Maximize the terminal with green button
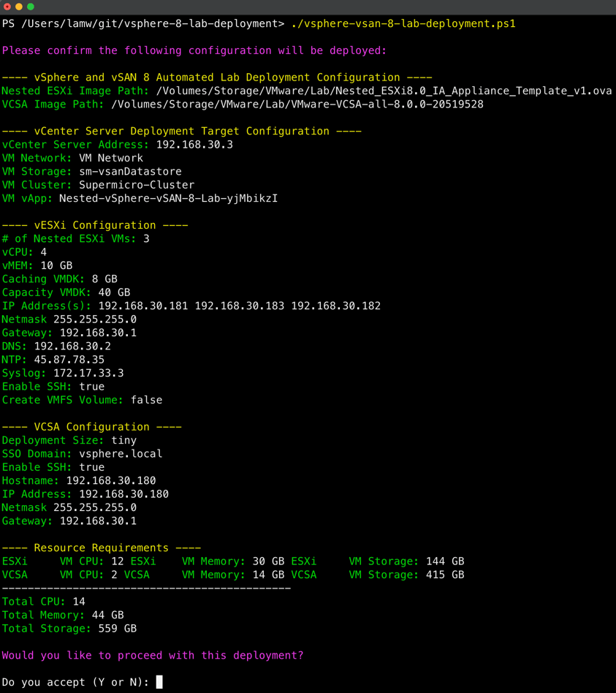The height and width of the screenshot is (693, 616). 31,7
